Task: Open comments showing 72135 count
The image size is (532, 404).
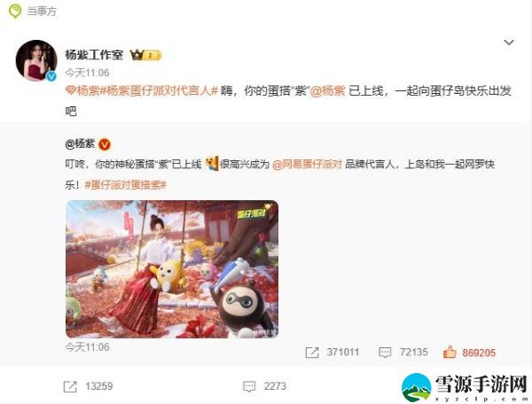Action: tap(403, 353)
